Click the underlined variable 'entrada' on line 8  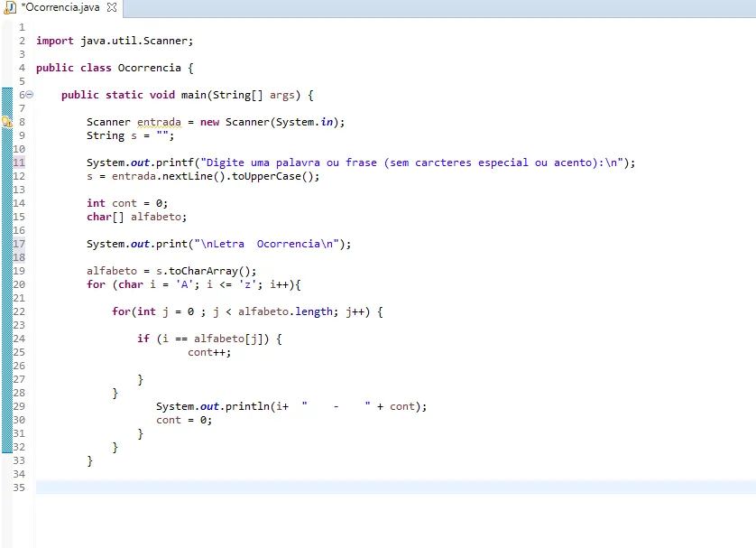coord(159,122)
